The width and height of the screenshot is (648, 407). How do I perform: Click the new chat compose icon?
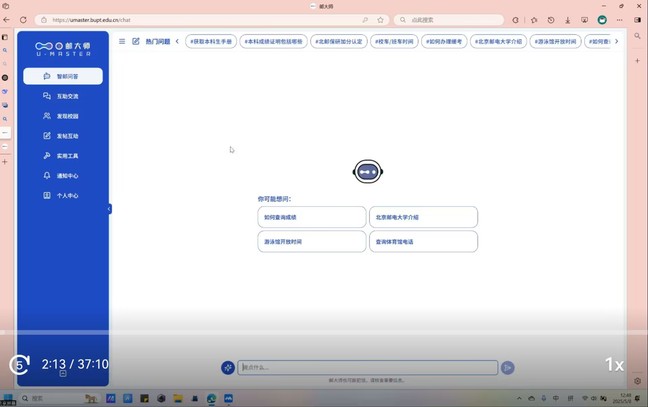pos(136,42)
